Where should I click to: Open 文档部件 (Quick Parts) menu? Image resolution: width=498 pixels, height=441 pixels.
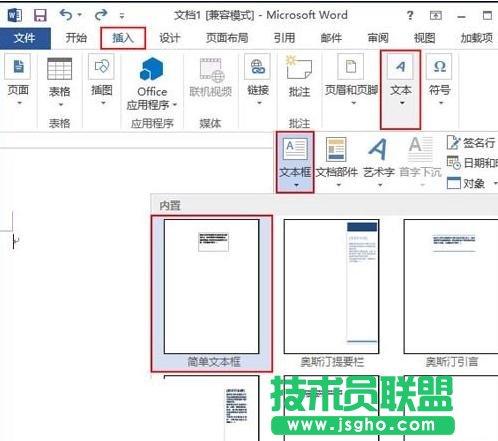click(x=337, y=162)
